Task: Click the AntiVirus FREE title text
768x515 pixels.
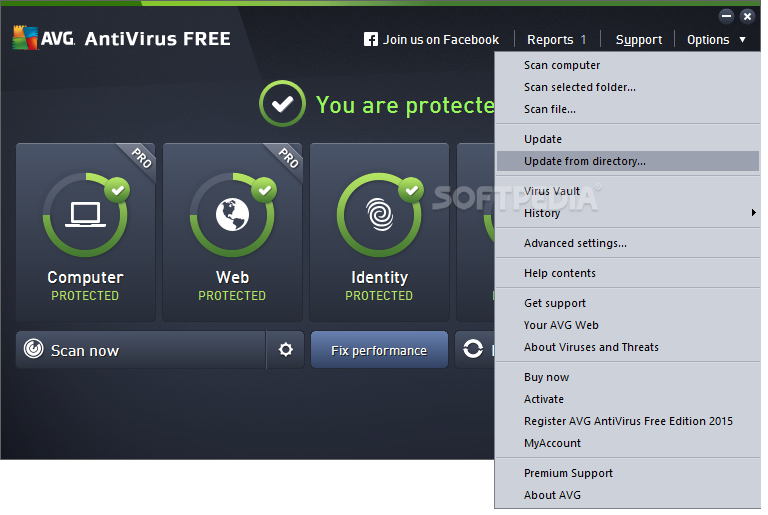Action: coord(157,39)
